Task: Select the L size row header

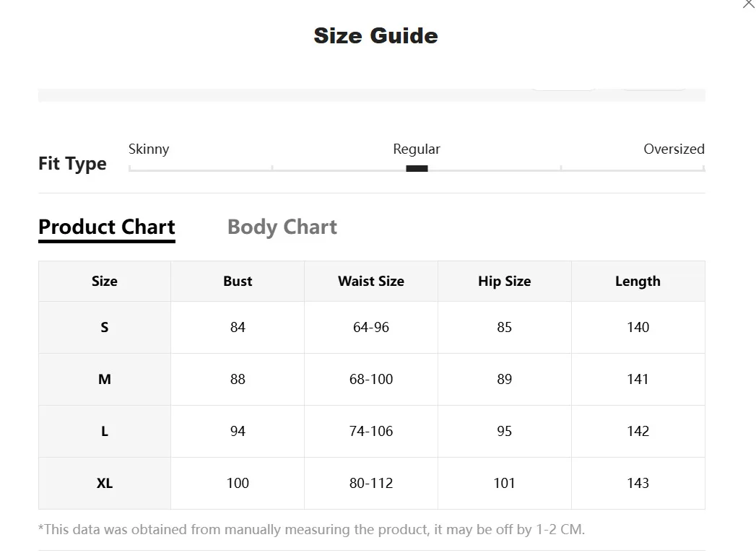Action: click(x=105, y=431)
